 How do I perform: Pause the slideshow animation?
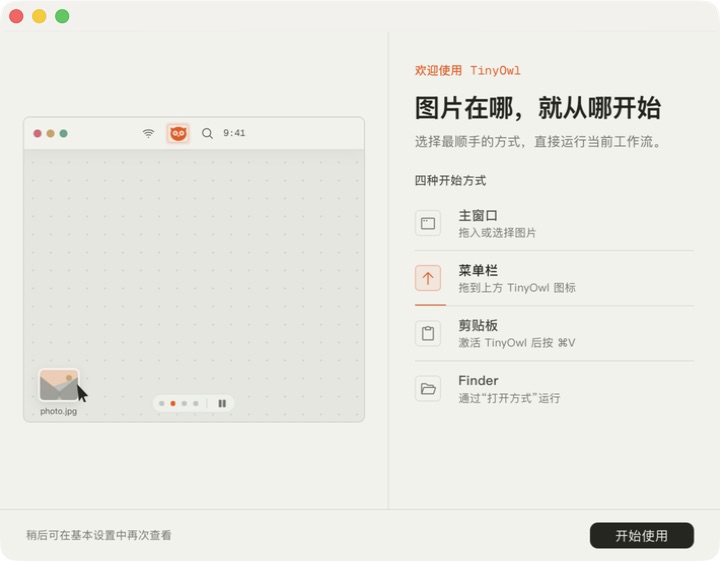222,404
